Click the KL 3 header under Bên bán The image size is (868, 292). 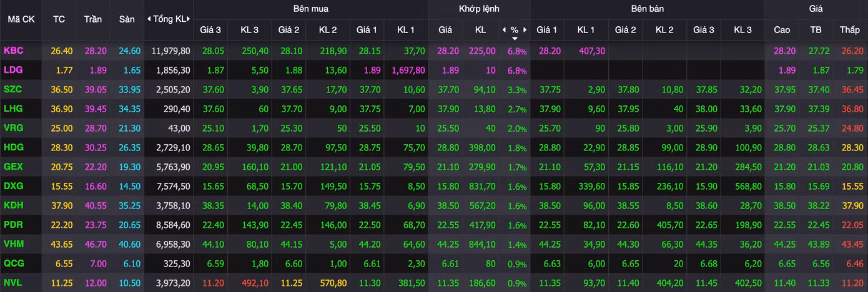pos(742,29)
